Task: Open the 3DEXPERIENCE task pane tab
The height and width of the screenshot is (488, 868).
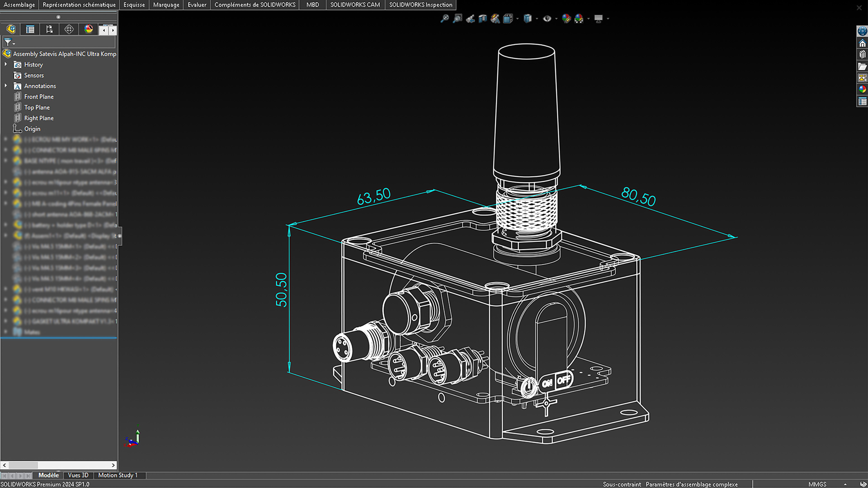Action: coord(862,31)
